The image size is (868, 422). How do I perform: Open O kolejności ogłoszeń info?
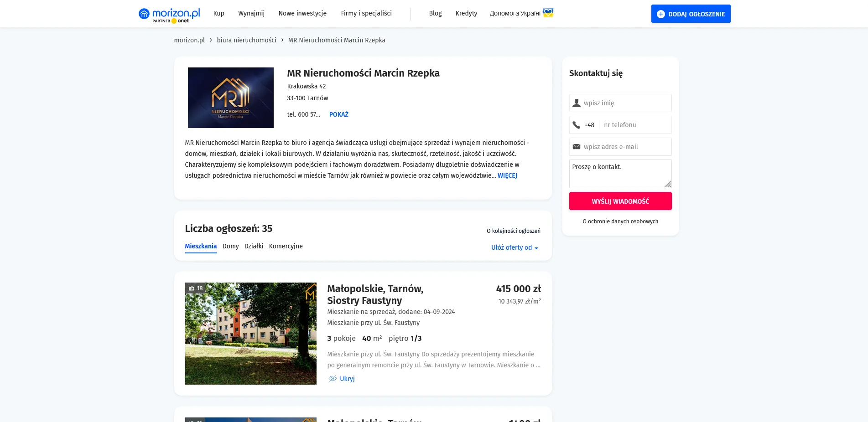click(514, 231)
